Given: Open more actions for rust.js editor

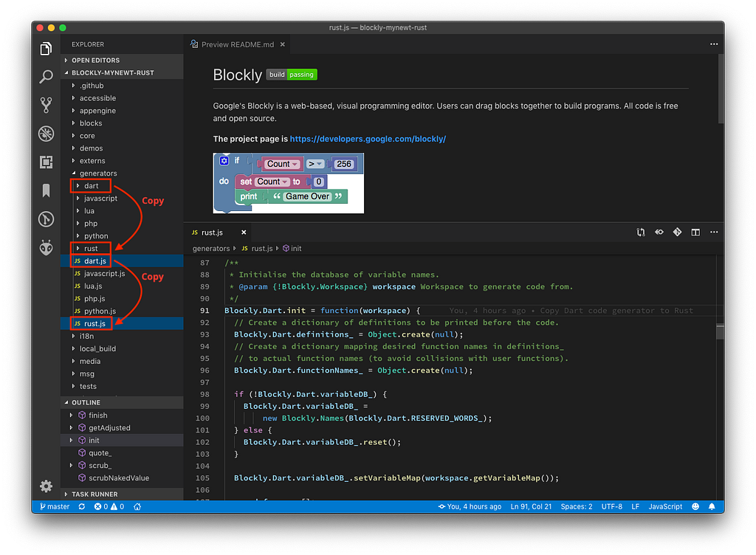Looking at the screenshot, I should (714, 232).
